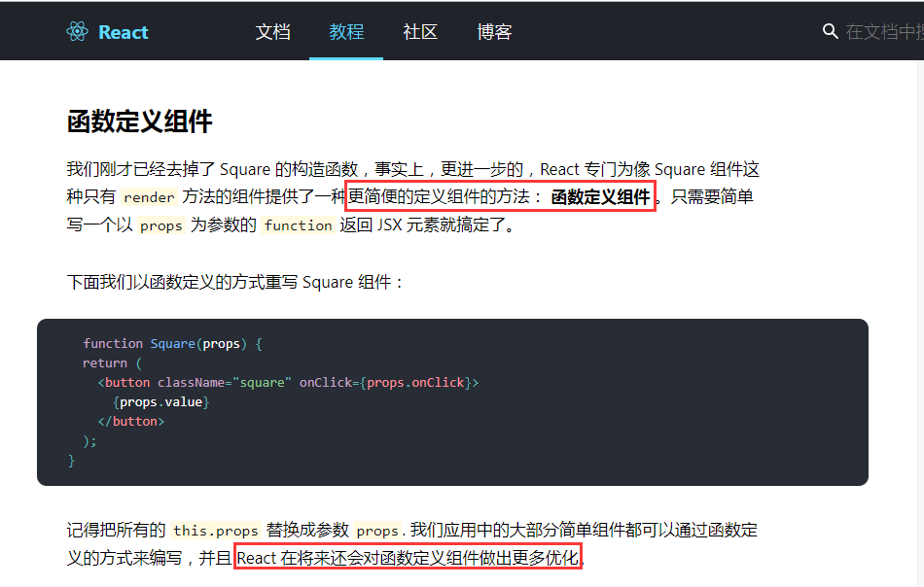The width and height of the screenshot is (924, 587).
Task: Click the closing </button> code line
Action: (131, 422)
